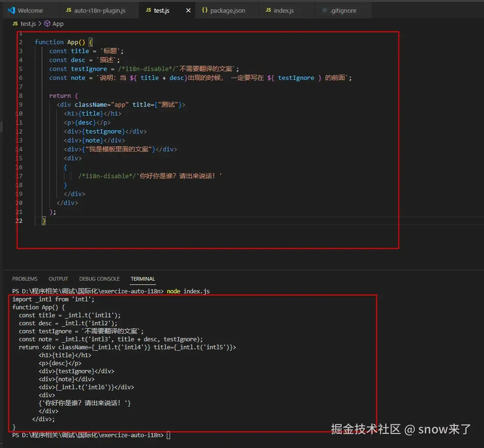Click test.js in the breadcrumb
The image size is (484, 448).
coord(28,24)
